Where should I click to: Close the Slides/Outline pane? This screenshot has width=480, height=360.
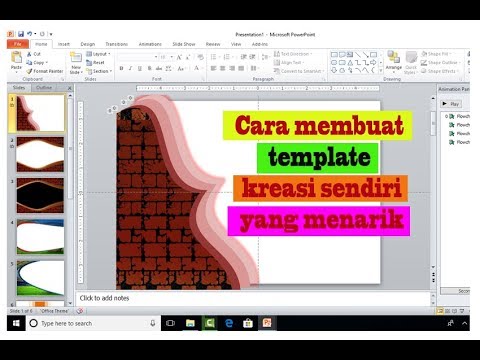pyautogui.click(x=70, y=88)
